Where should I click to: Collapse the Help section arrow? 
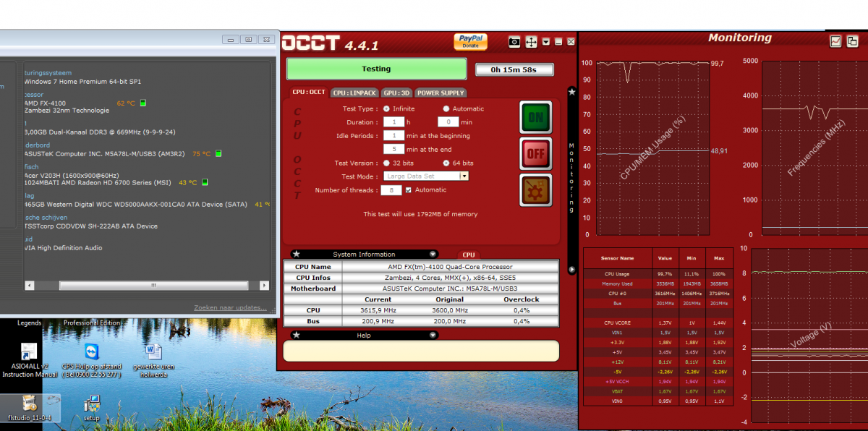pyautogui.click(x=433, y=336)
